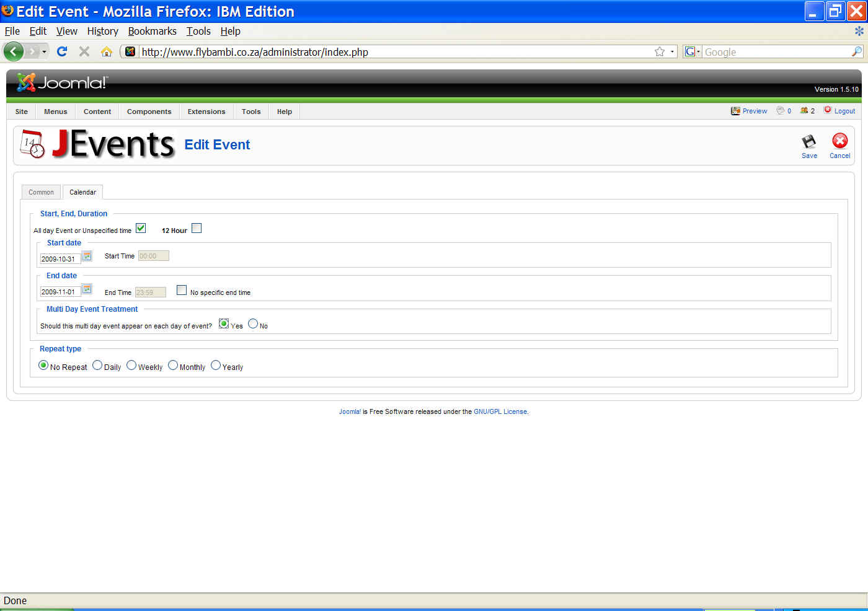Uncheck All day Event or Unspecified time
868x611 pixels.
pos(141,228)
